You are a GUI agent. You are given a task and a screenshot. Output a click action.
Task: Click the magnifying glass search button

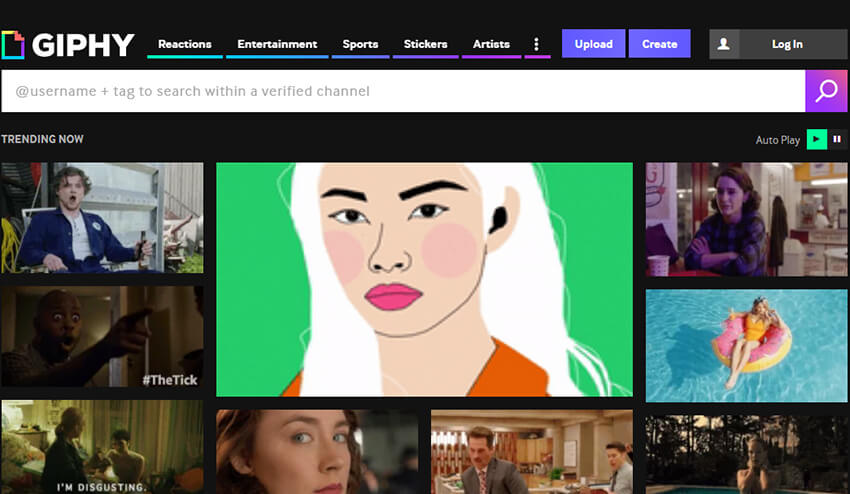[x=826, y=91]
